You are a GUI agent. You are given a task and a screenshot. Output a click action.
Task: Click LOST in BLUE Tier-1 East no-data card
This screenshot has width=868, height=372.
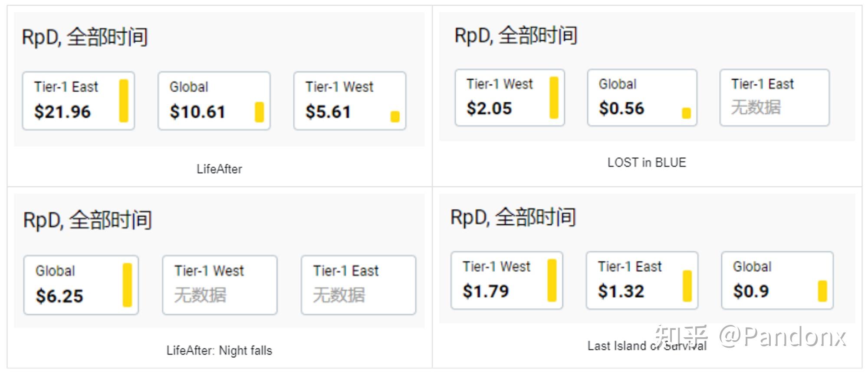[774, 98]
